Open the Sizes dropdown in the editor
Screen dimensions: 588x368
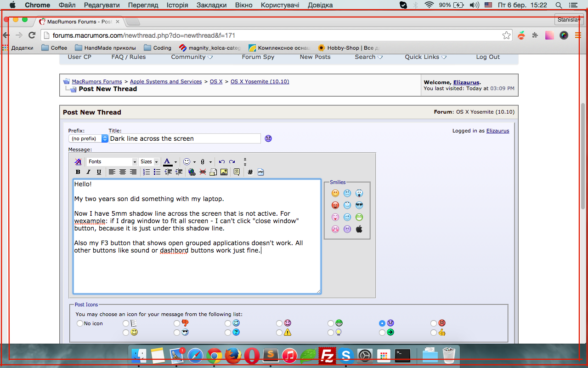coord(149,161)
